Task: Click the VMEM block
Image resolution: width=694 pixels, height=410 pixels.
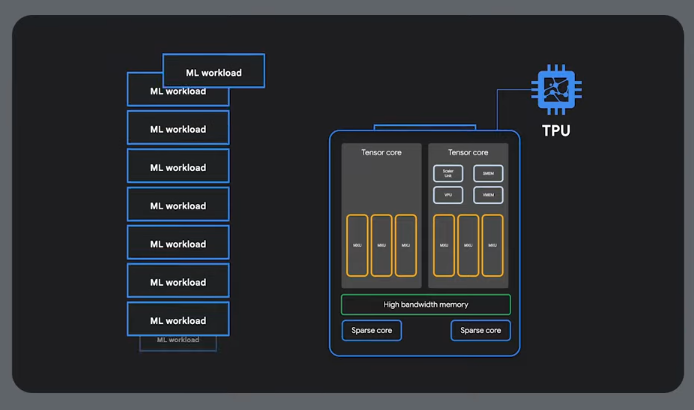Action: click(488, 195)
